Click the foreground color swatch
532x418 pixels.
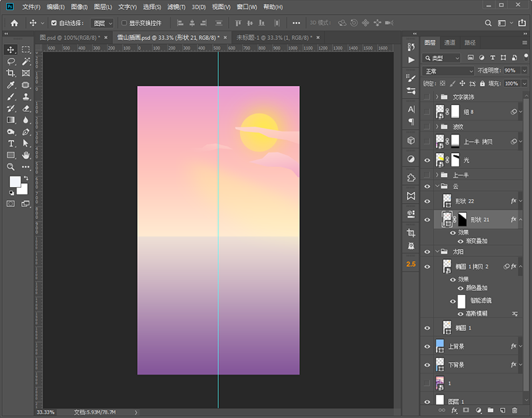pos(15,182)
